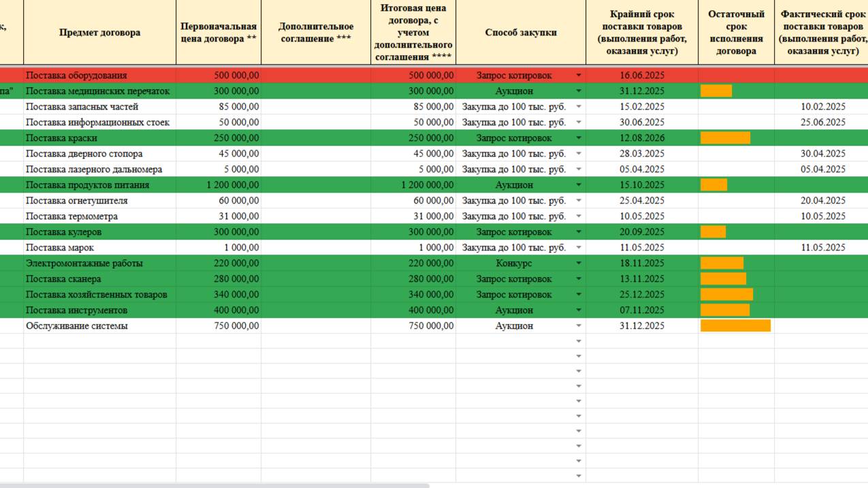This screenshot has width=868, height=488.
Task: Click the horizontal scrollbar at the bottom
Action: click(214, 485)
